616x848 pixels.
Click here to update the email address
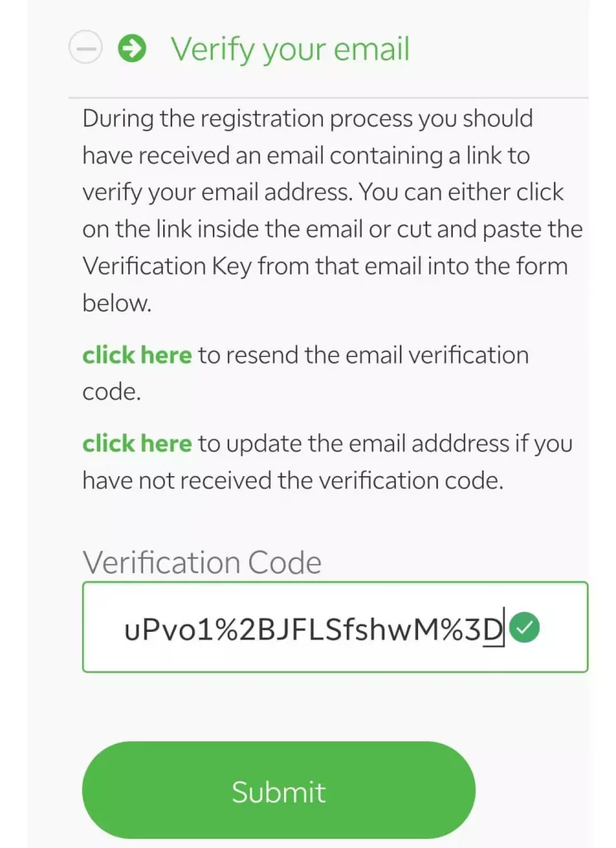[137, 444]
